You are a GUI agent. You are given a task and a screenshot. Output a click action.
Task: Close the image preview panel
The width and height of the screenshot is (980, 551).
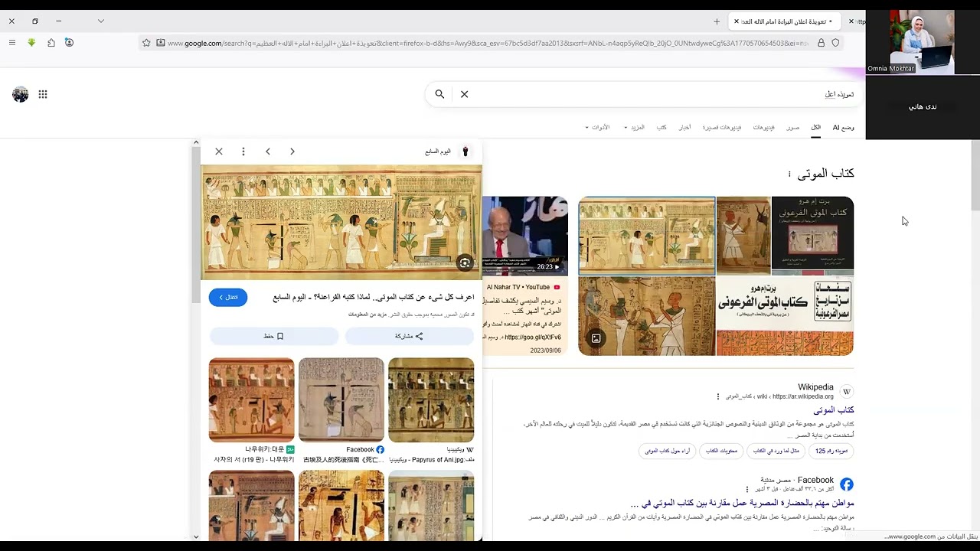pos(219,152)
